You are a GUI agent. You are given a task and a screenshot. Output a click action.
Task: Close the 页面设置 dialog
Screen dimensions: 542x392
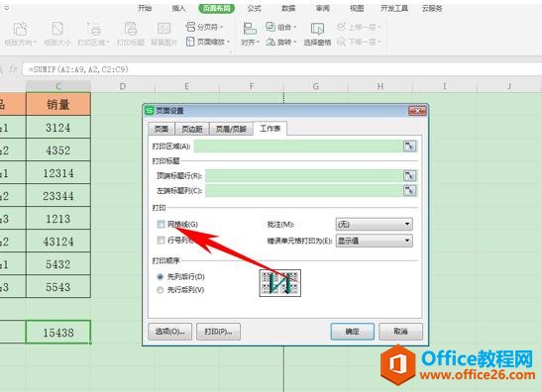click(417, 111)
